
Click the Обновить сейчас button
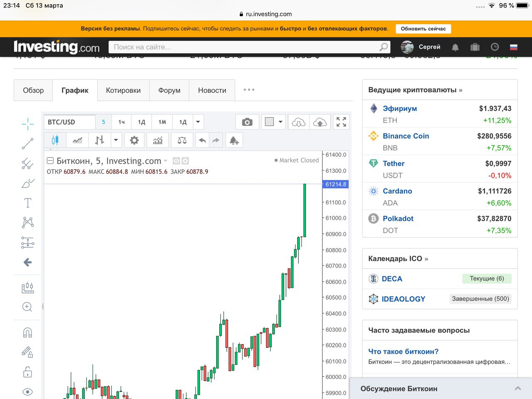tap(423, 29)
